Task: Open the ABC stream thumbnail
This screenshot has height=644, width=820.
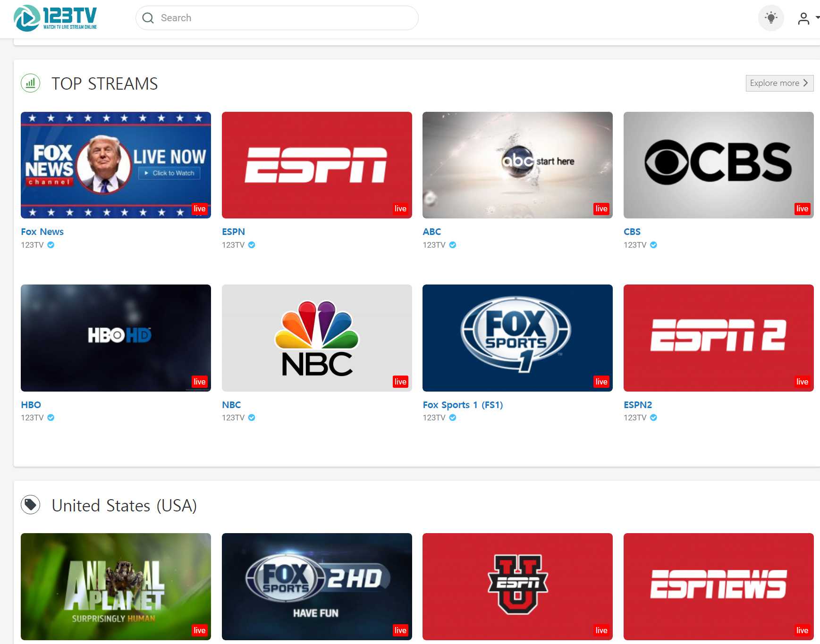Action: click(x=517, y=165)
